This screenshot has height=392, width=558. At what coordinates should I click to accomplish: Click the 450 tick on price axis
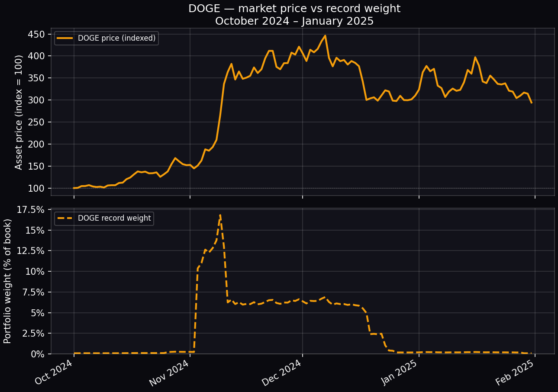37,34
